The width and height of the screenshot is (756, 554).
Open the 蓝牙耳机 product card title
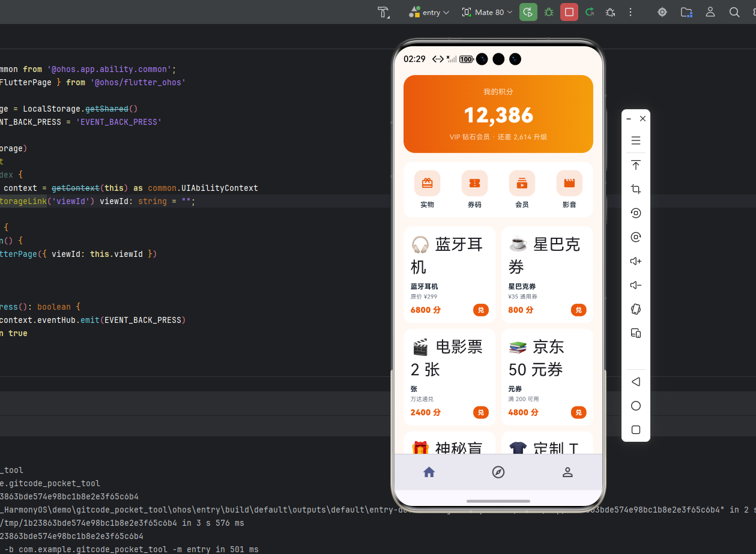coord(447,256)
